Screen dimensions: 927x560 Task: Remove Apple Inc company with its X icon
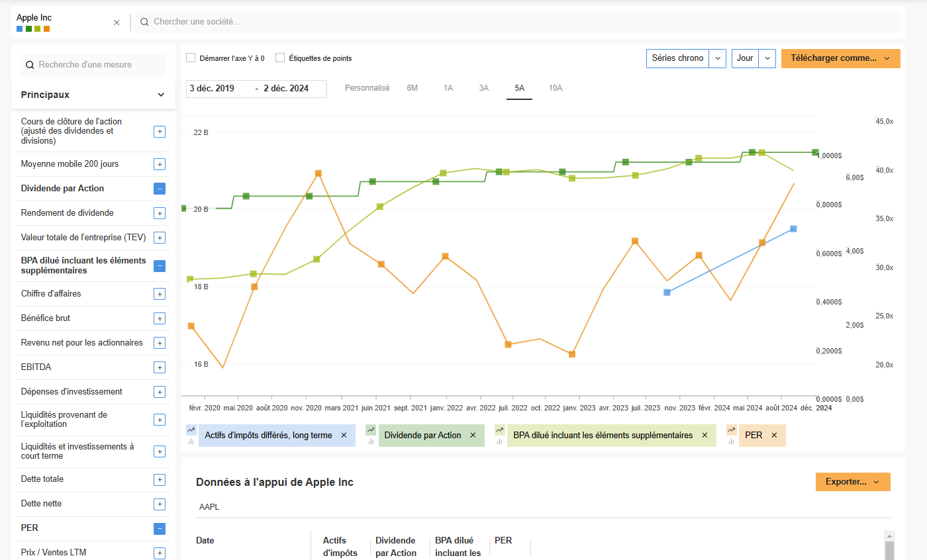click(x=117, y=23)
